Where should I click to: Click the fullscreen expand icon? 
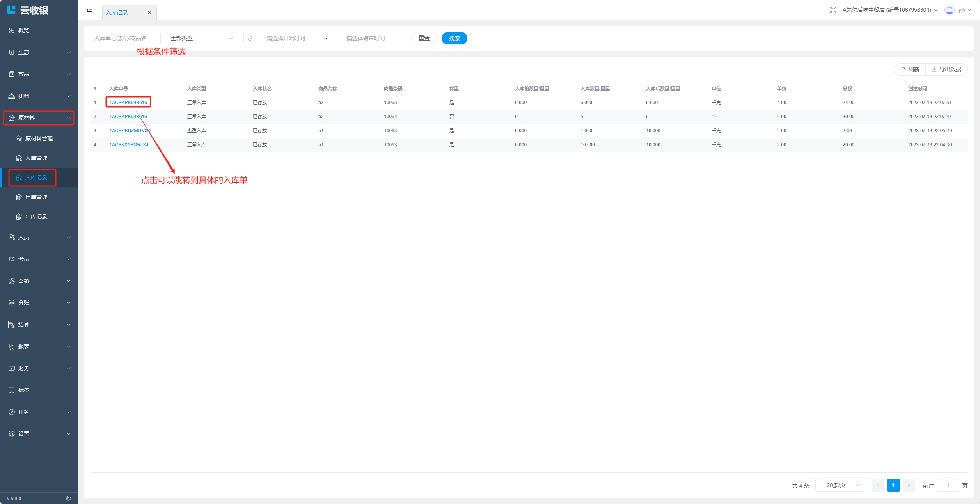coord(833,10)
